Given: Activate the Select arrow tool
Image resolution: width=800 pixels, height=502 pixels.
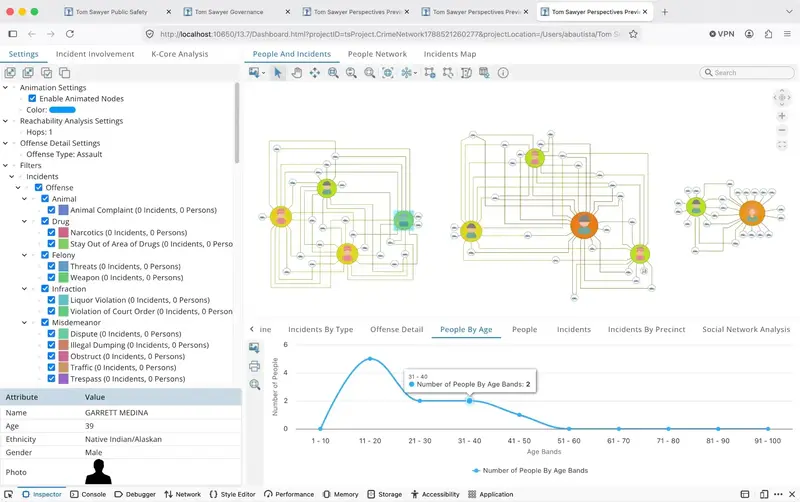Looking at the screenshot, I should [278, 72].
